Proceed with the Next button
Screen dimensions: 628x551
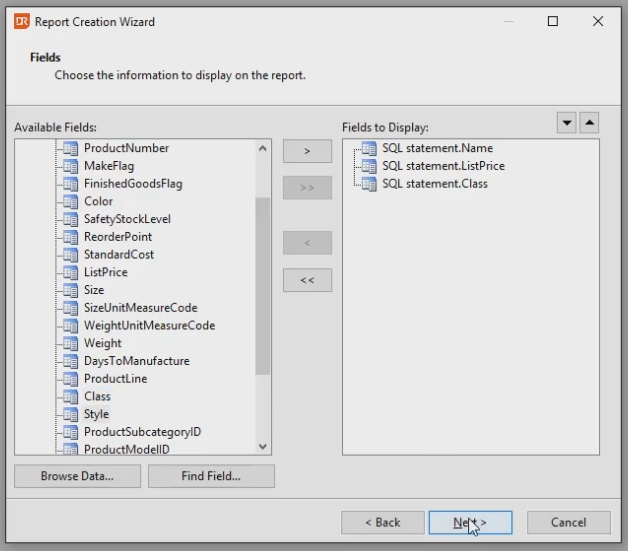tap(470, 522)
